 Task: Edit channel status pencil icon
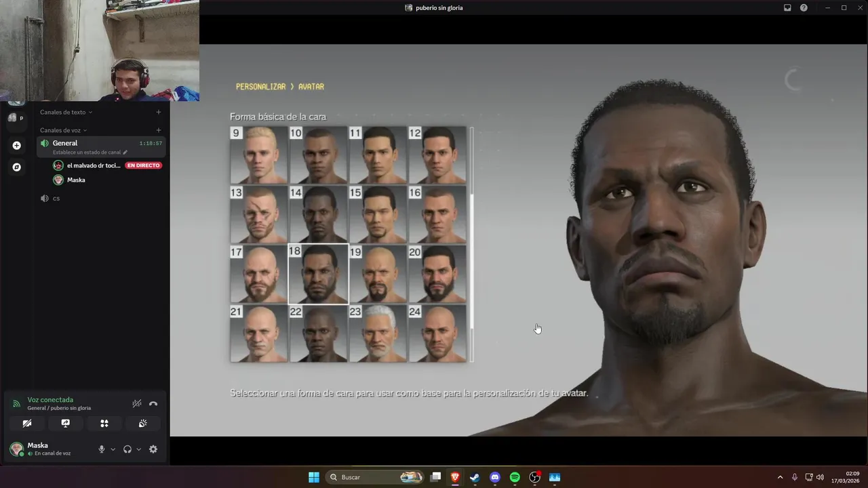[x=125, y=152]
